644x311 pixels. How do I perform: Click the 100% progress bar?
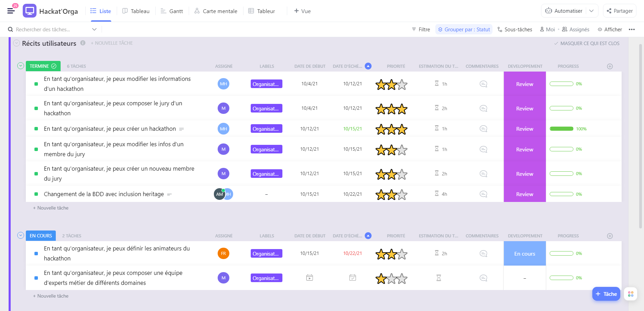coord(561,129)
